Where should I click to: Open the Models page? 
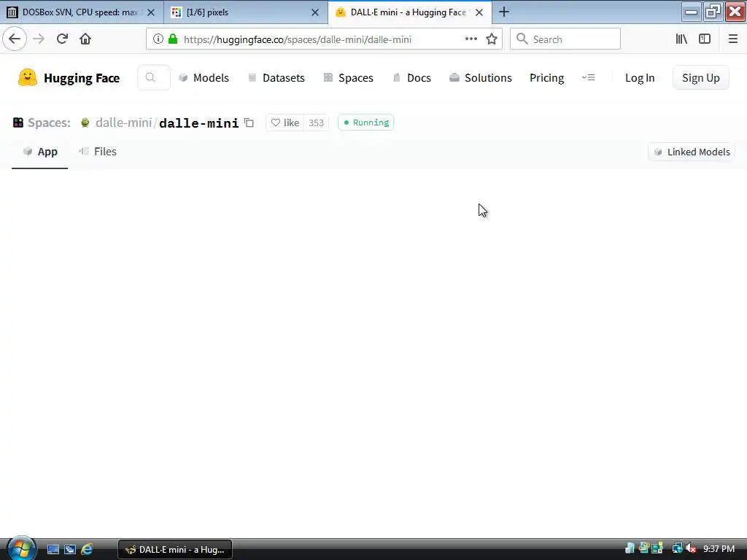(x=204, y=77)
